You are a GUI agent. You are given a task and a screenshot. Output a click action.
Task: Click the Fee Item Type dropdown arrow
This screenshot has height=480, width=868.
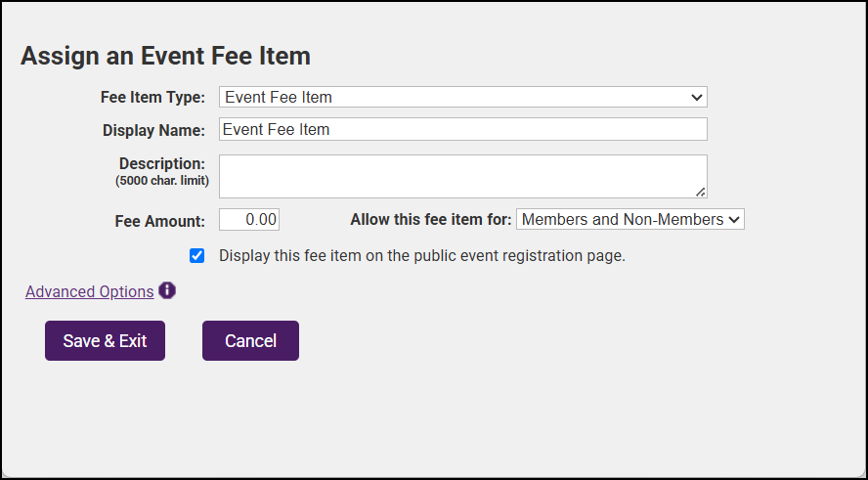point(697,97)
